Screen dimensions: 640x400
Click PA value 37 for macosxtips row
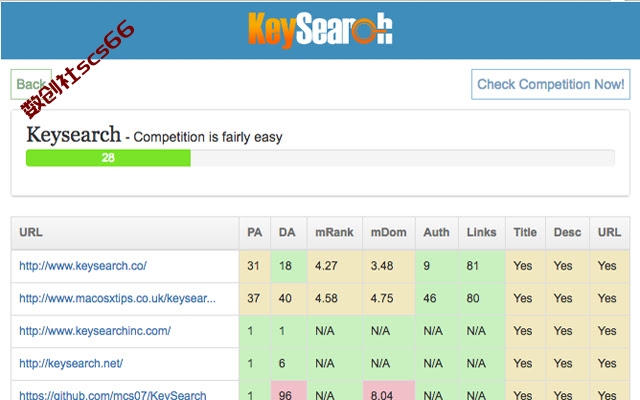click(253, 298)
